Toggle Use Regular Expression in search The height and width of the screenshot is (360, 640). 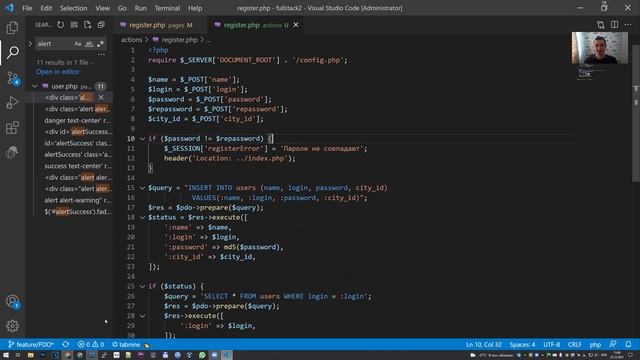click(100, 44)
